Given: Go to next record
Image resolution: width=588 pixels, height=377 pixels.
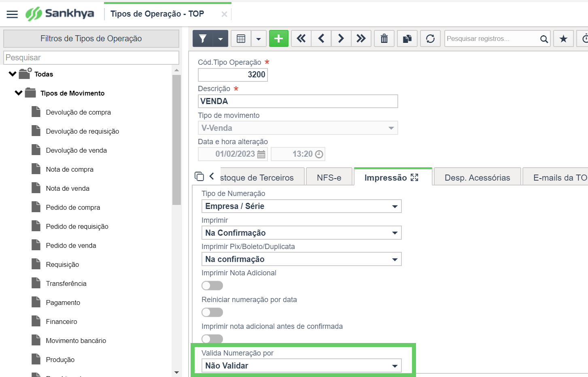Looking at the screenshot, I should coord(341,38).
